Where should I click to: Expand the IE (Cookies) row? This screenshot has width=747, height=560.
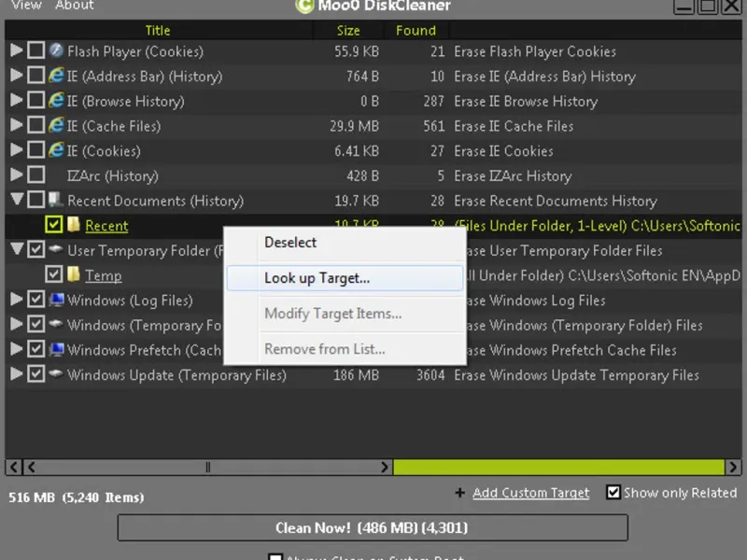coord(17,149)
